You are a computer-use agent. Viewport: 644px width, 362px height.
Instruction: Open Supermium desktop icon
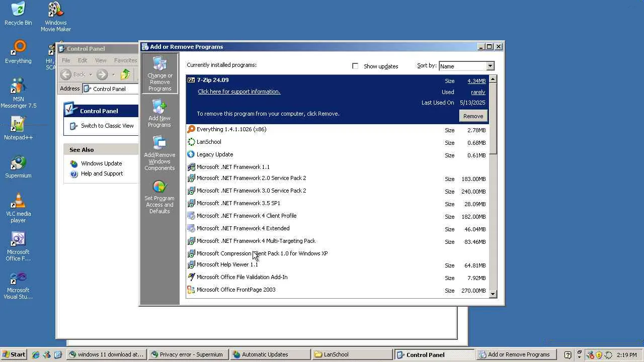[18, 167]
